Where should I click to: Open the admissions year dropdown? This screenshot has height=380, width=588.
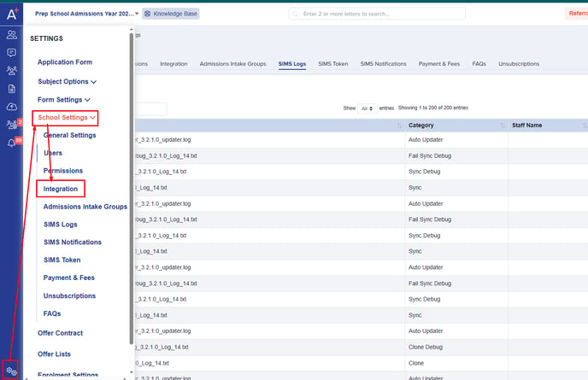click(x=86, y=14)
